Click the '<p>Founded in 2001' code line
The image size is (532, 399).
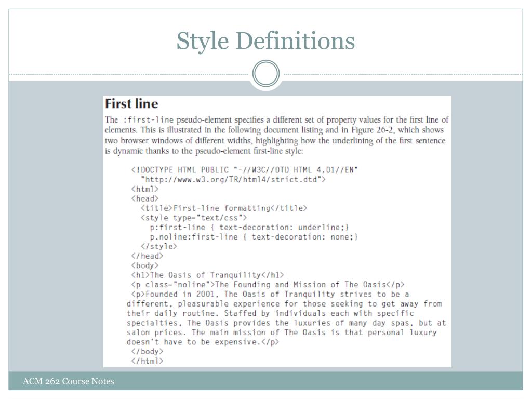point(270,294)
